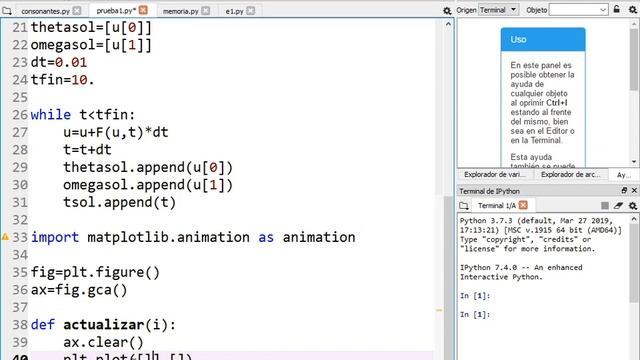Click the 'omegasol.append(u[1])' line
This screenshot has height=360, width=640.
(x=148, y=185)
